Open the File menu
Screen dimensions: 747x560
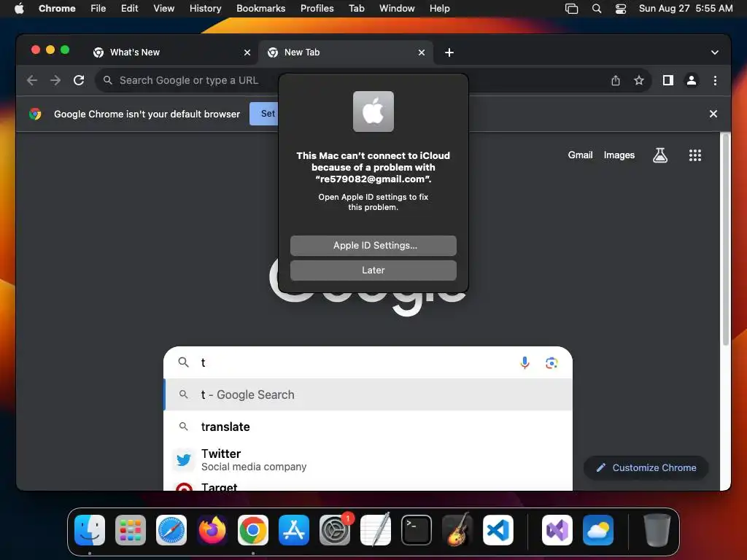[98, 9]
